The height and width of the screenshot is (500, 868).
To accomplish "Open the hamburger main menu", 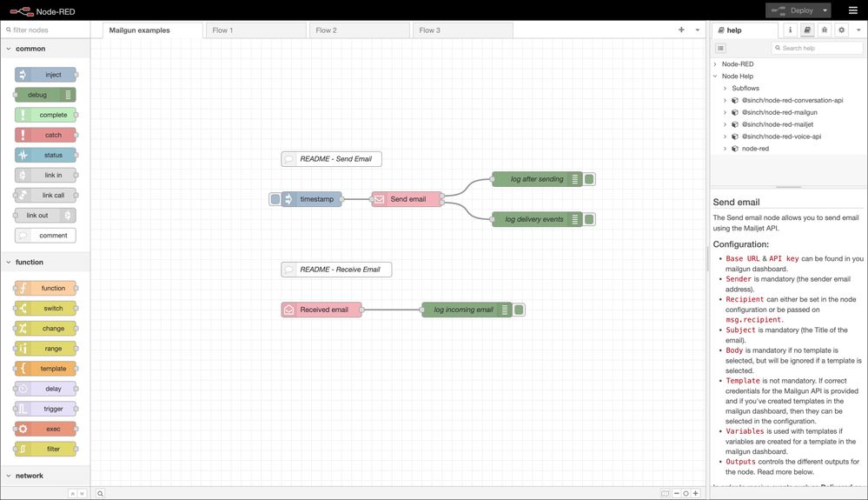I will point(853,10).
